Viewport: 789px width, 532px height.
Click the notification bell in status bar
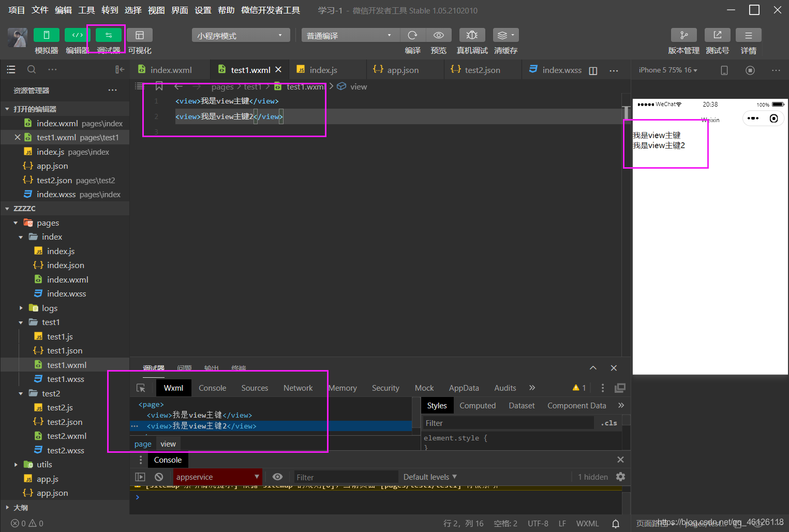pos(616,524)
